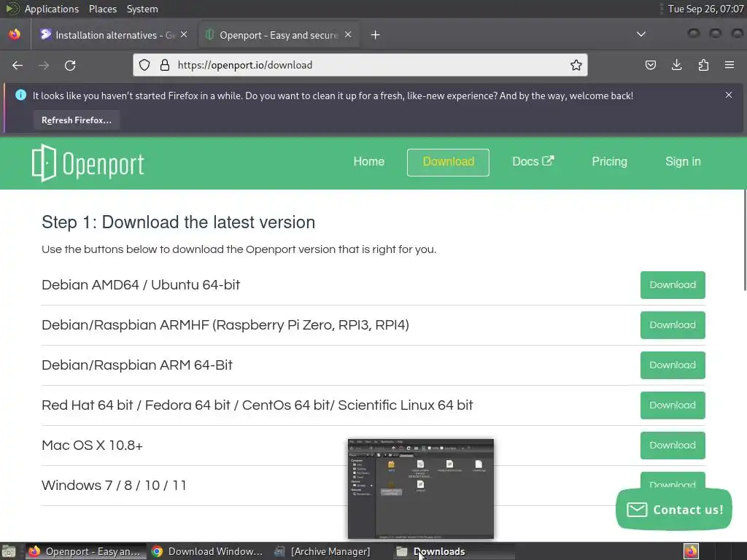747x560 pixels.
Task: Click the page vertical scrollbar
Action: pos(745,240)
